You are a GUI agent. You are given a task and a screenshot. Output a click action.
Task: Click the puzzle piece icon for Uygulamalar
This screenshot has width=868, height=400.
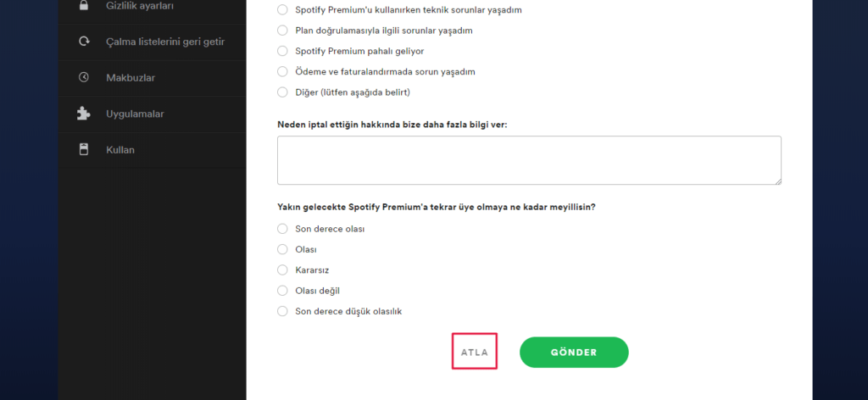(83, 114)
